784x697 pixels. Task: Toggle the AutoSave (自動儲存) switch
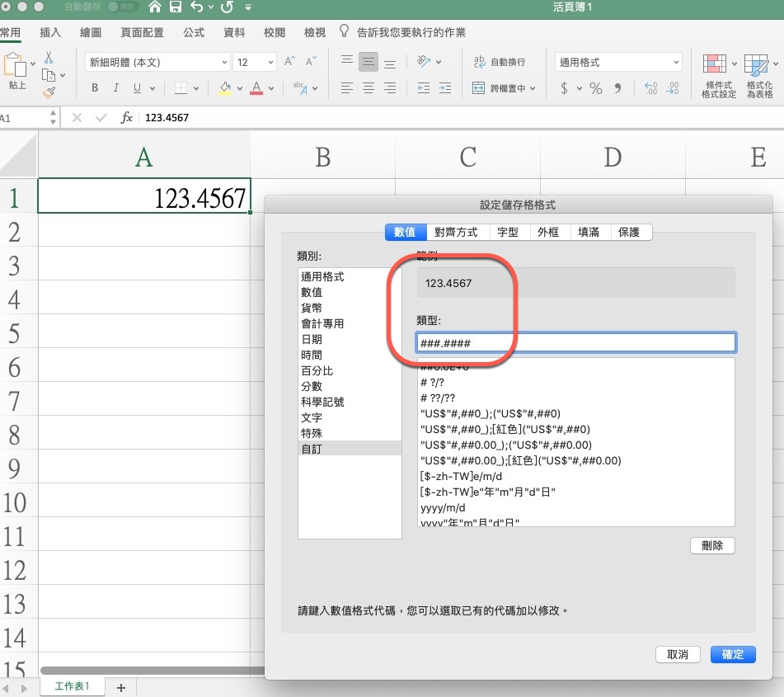click(x=123, y=7)
